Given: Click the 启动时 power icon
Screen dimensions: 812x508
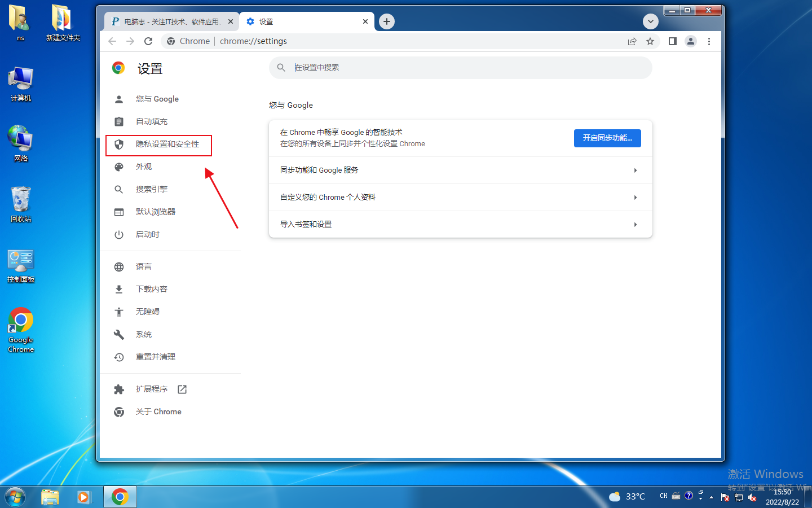Looking at the screenshot, I should 119,235.
